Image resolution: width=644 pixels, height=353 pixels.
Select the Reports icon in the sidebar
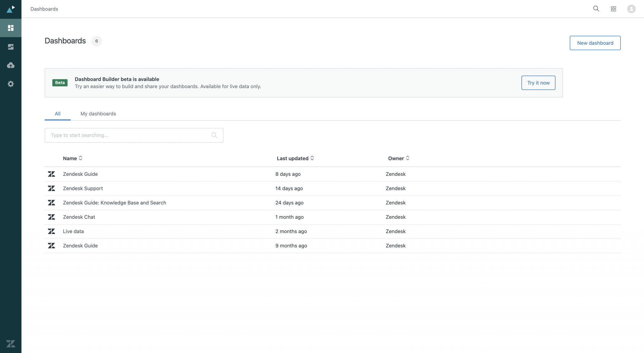tap(11, 47)
